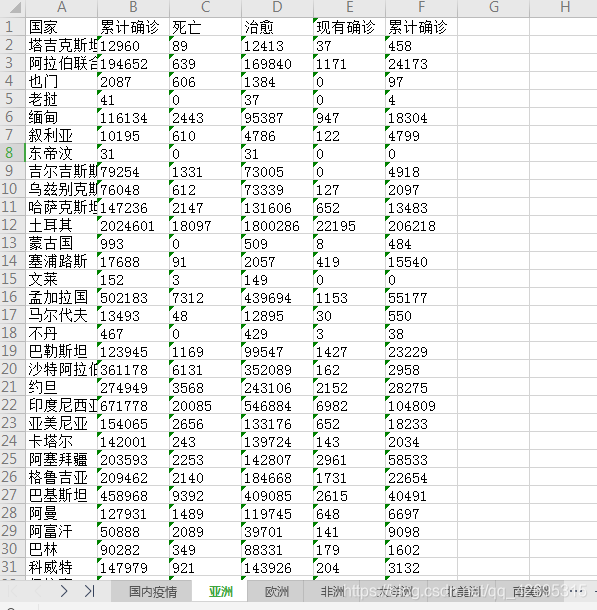Click the 叙利亚 country cell
Screen dimensions: 597x610
pos(61,135)
